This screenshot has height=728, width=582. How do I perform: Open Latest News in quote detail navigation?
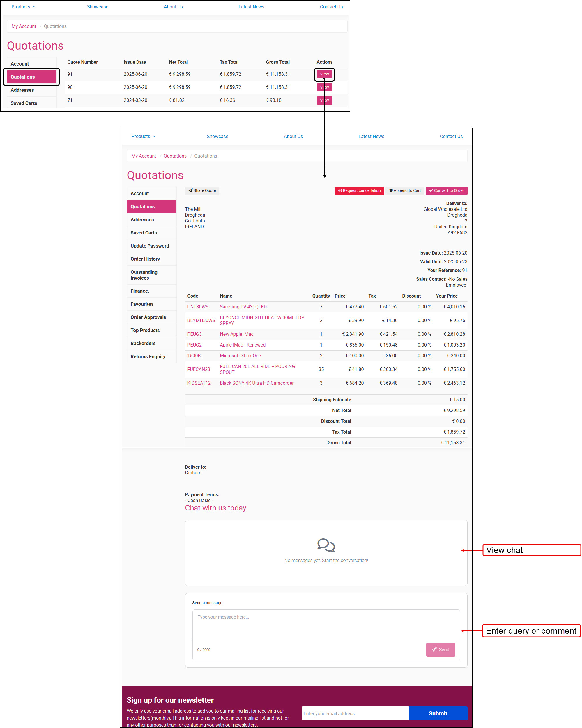click(371, 136)
